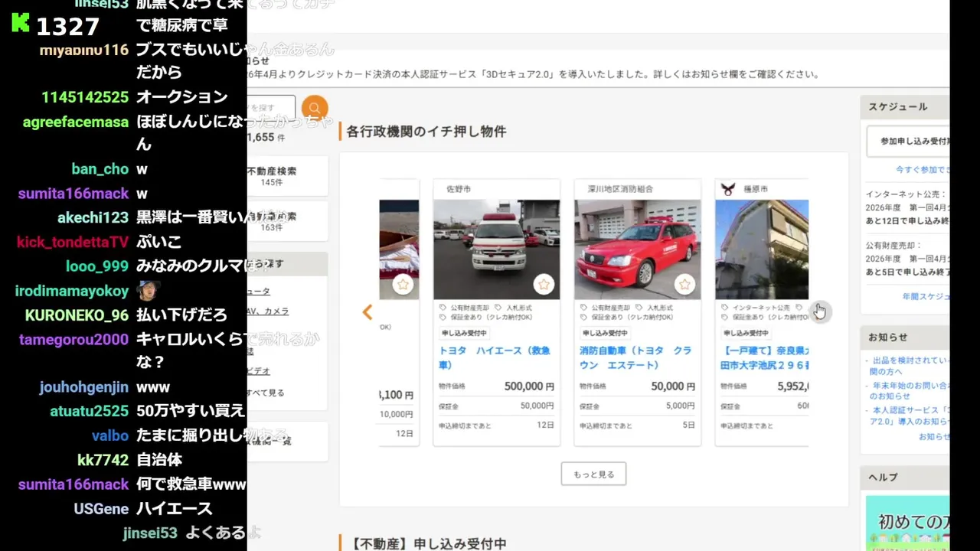Viewport: 980px width, 551px height.
Task: Open the 今すぐ参加 link
Action: point(923,169)
